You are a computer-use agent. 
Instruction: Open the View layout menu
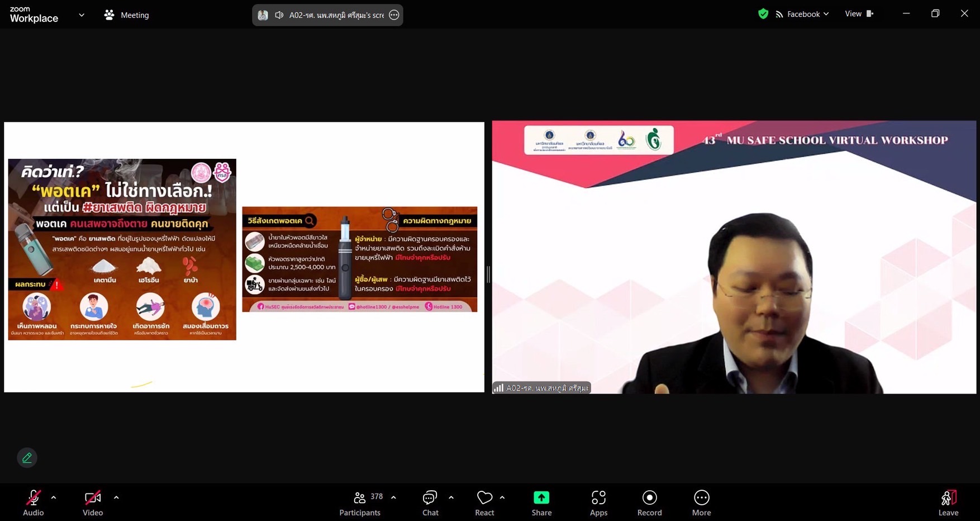pyautogui.click(x=858, y=14)
